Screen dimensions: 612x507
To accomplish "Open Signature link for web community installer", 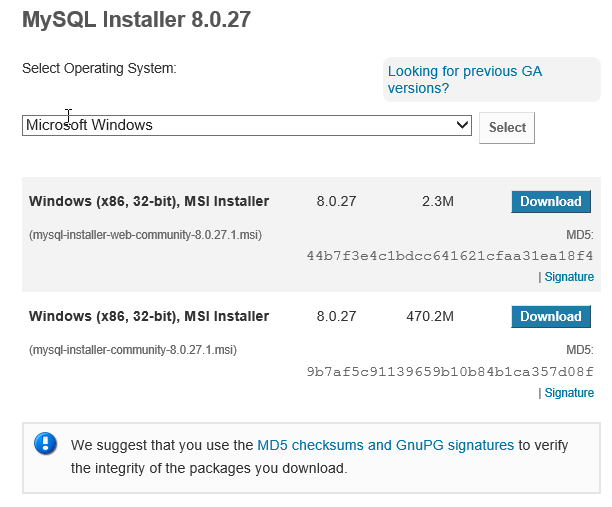I will (569, 277).
